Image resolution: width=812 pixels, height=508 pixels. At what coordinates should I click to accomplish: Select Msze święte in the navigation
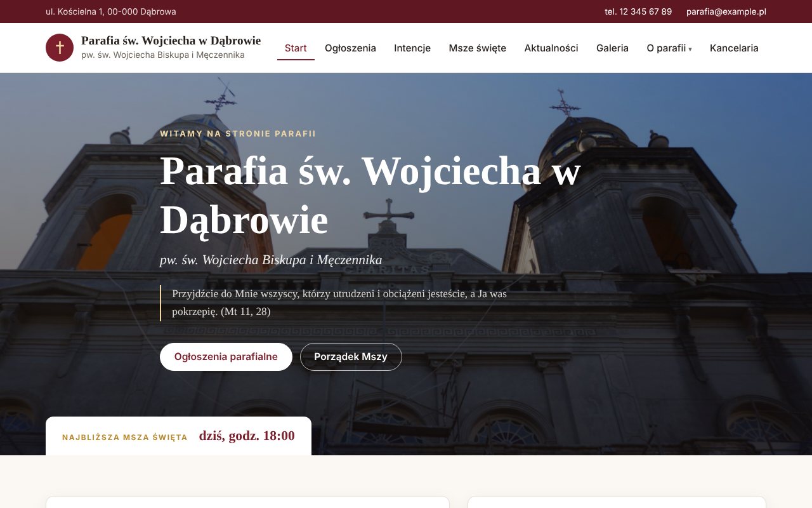click(478, 48)
